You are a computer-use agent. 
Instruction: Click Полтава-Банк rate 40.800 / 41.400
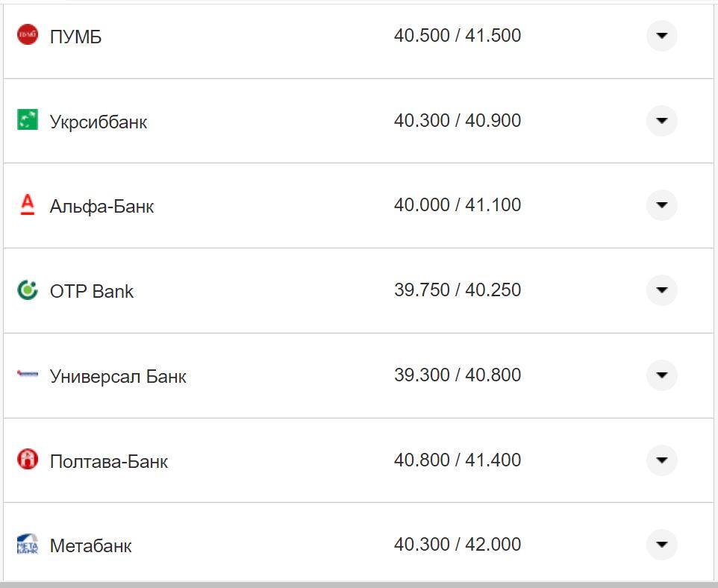click(x=457, y=460)
